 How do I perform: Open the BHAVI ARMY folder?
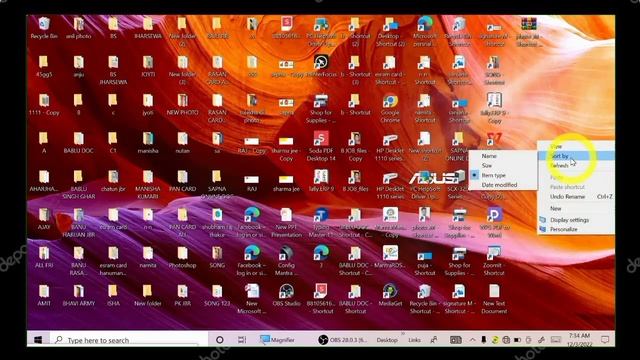pyautogui.click(x=78, y=296)
